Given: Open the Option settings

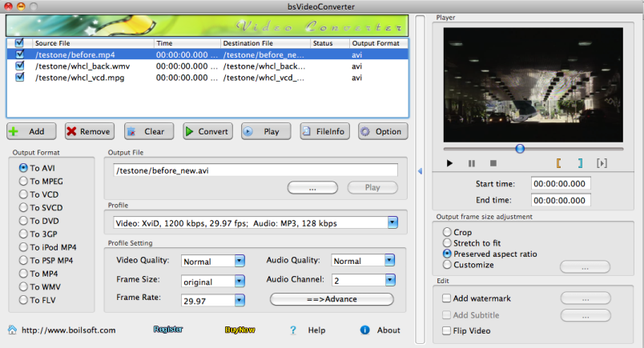Looking at the screenshot, I should tap(383, 132).
